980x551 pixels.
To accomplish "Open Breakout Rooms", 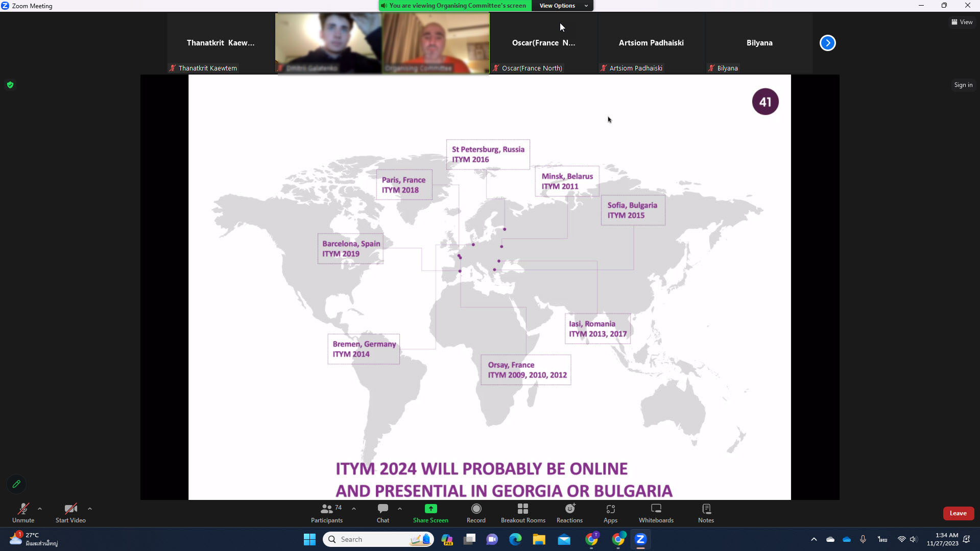I will (522, 513).
